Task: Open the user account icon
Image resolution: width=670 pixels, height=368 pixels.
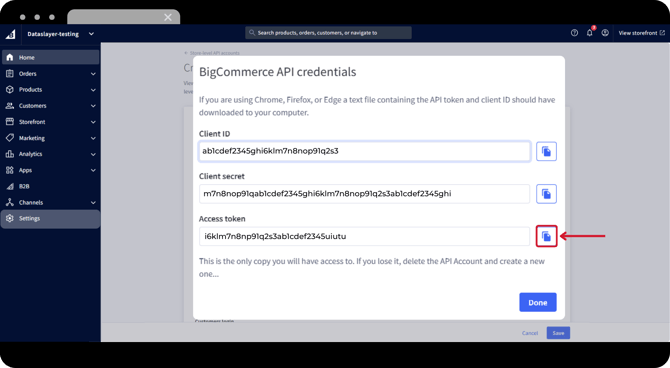Action: [605, 33]
